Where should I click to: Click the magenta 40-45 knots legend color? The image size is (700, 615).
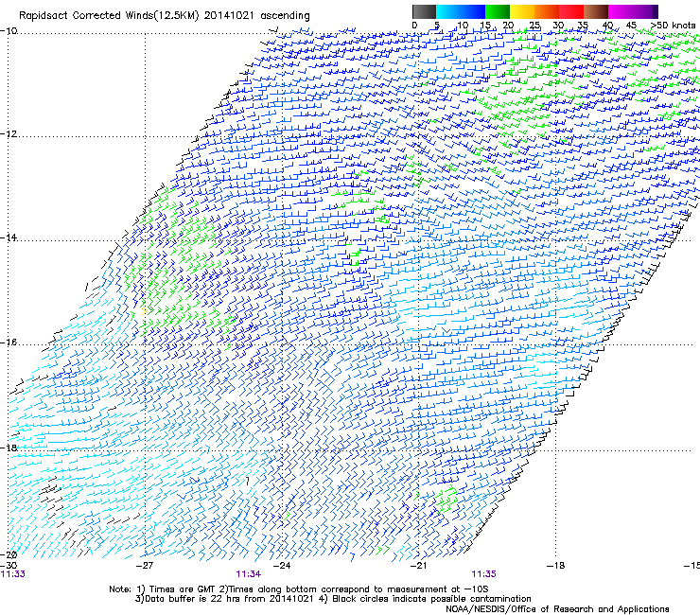click(621, 11)
